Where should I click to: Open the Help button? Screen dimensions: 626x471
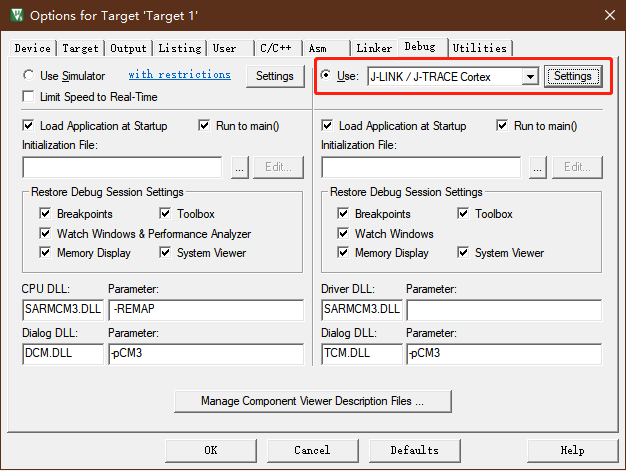pyautogui.click(x=573, y=451)
